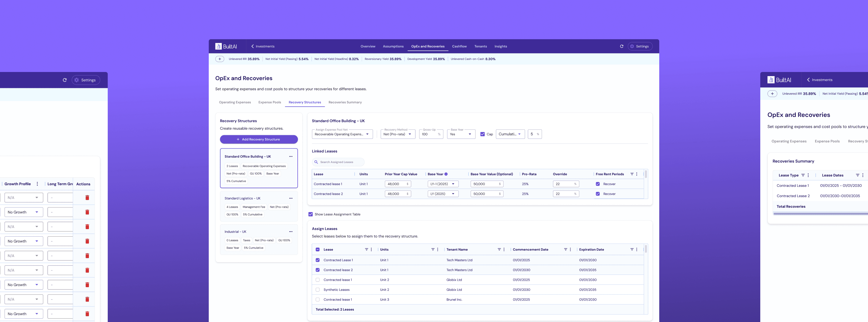The width and height of the screenshot is (868, 322).
Task: Expand the Assign Expense Pool dropdown
Action: pos(342,134)
